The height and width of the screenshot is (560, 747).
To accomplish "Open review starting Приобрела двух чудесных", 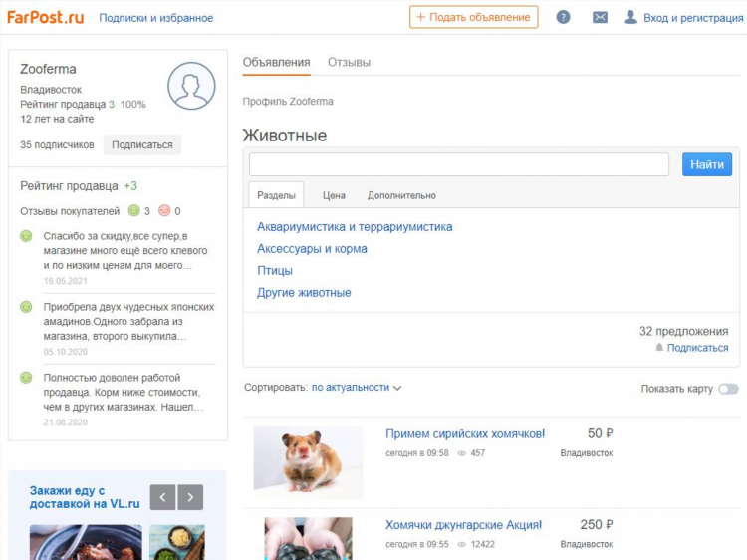I will (x=128, y=322).
